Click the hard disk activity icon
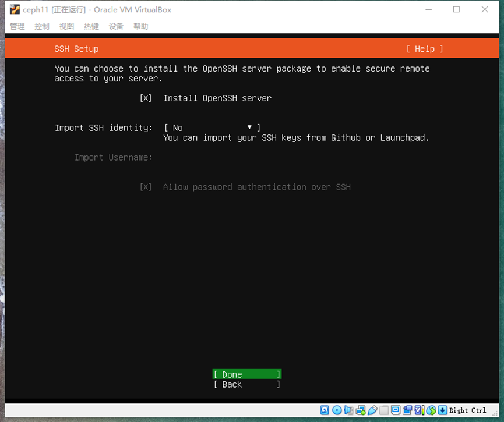Viewport: 504px width, 422px height. click(325, 410)
